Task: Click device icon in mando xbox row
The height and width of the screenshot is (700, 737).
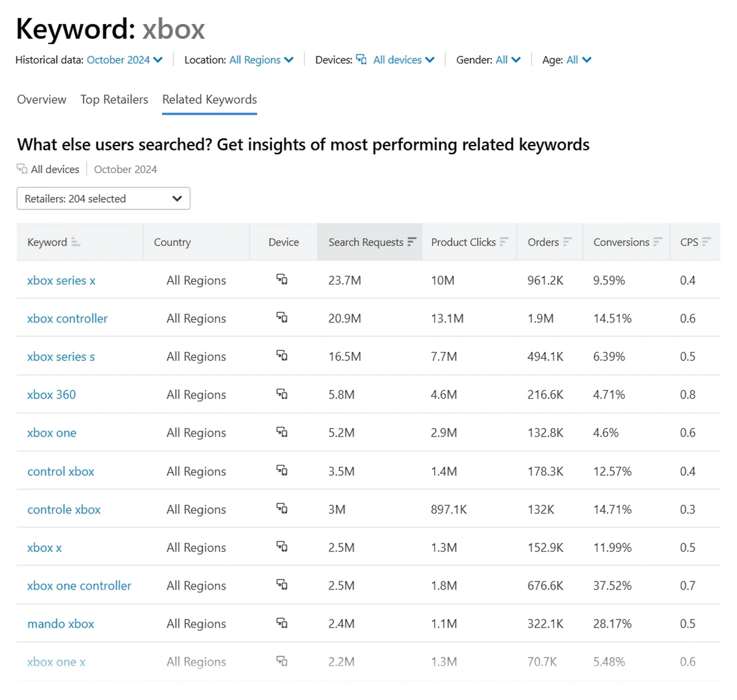Action: click(x=282, y=623)
